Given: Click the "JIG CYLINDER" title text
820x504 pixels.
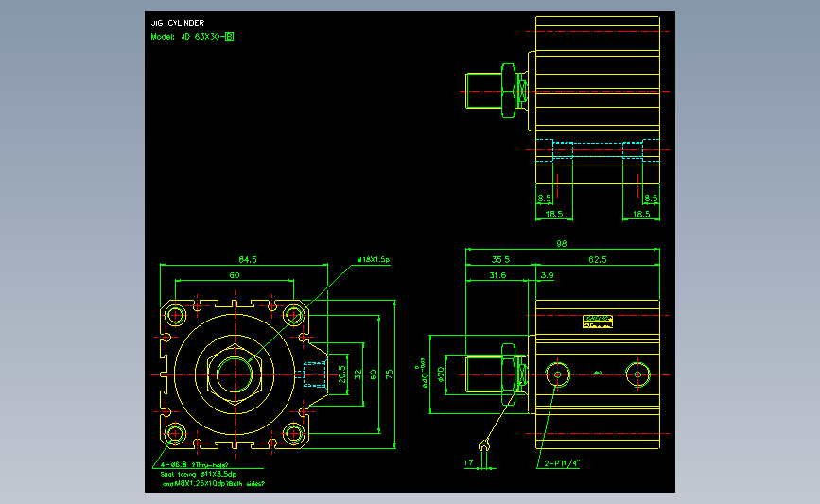Looking at the screenshot, I should (178, 23).
